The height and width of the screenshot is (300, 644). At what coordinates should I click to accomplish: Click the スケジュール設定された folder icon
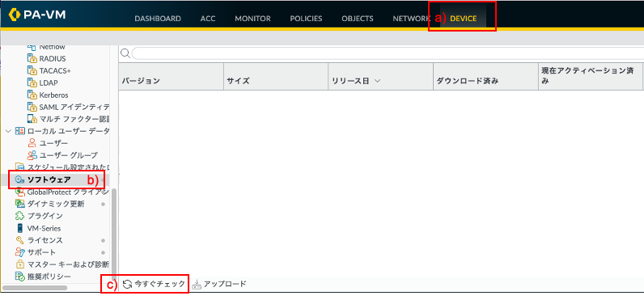(x=19, y=167)
